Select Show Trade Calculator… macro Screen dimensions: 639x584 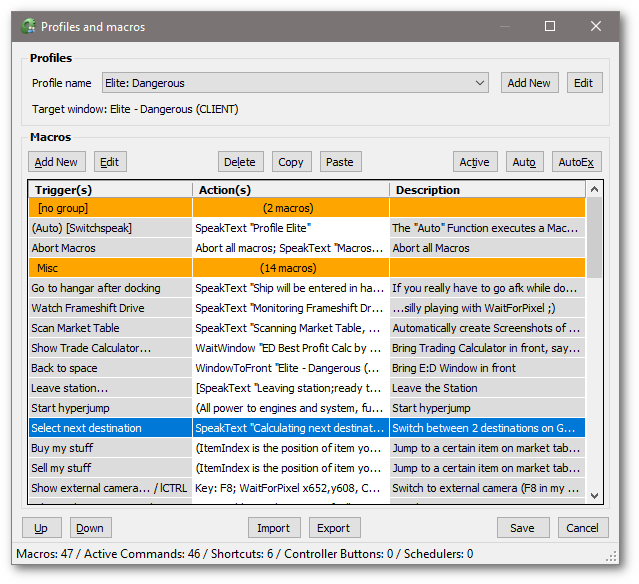coord(110,348)
